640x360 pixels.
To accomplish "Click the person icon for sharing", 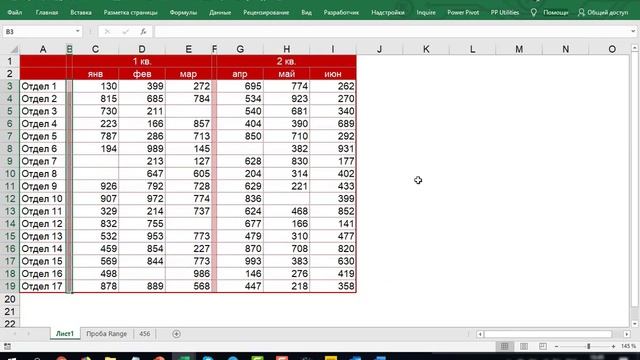I will tap(581, 12).
